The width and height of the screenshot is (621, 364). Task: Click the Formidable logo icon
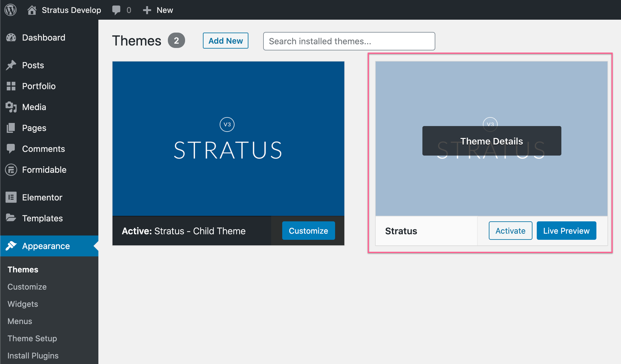[x=11, y=170]
